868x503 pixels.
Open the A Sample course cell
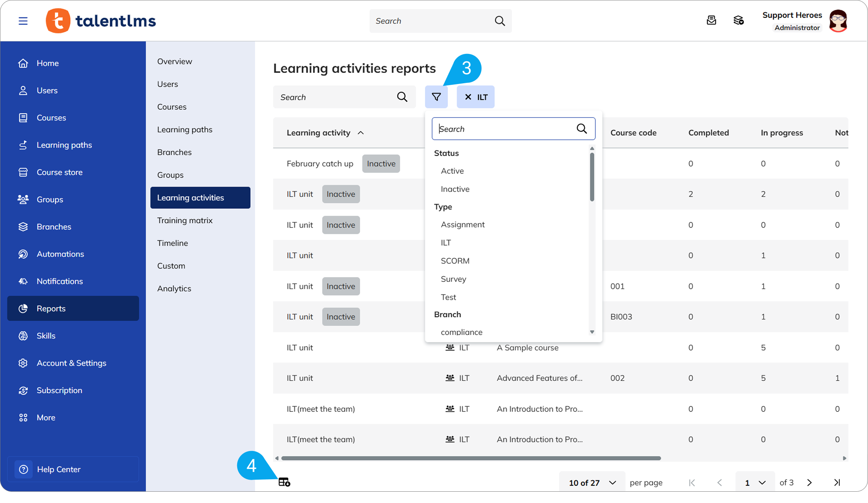pyautogui.click(x=528, y=347)
